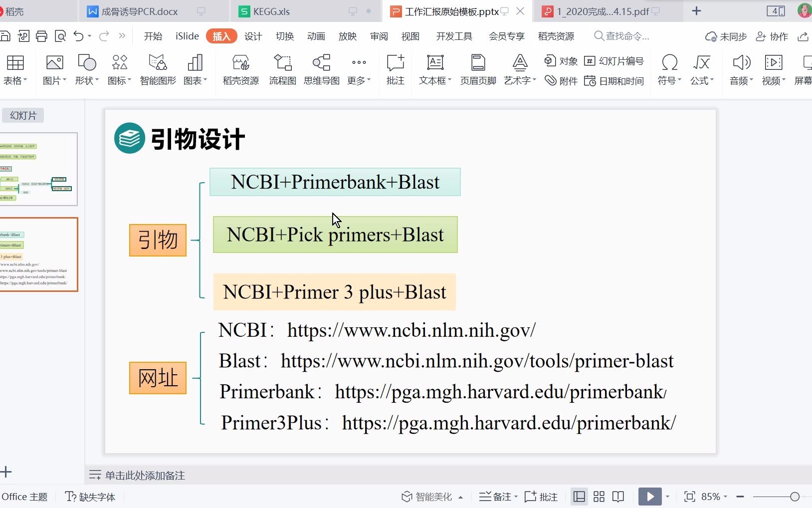Toggle 备注 notes pane in status bar
Image resolution: width=812 pixels, height=508 pixels.
click(x=498, y=497)
